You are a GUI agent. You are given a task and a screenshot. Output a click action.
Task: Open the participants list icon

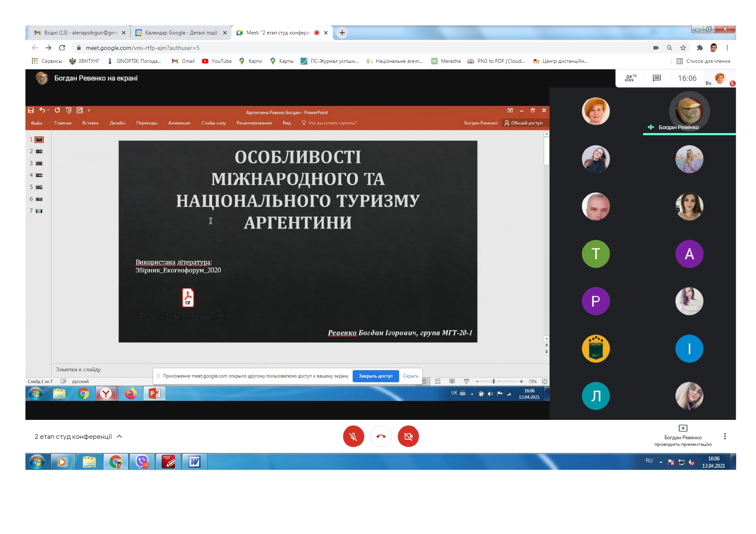point(630,78)
